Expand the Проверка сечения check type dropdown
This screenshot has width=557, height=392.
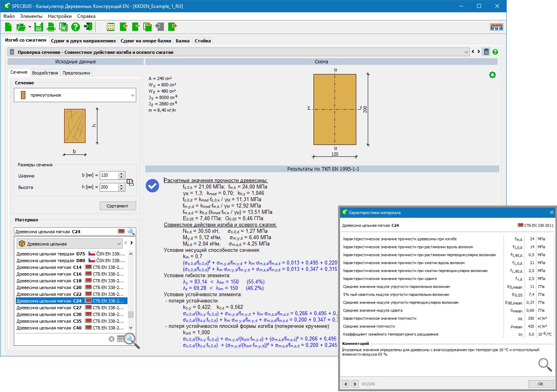pos(466,52)
